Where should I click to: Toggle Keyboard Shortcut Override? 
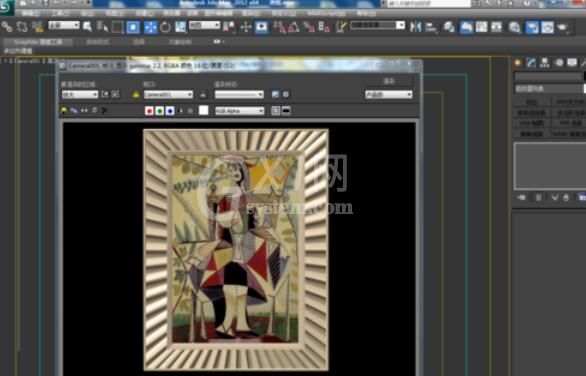pos(261,27)
